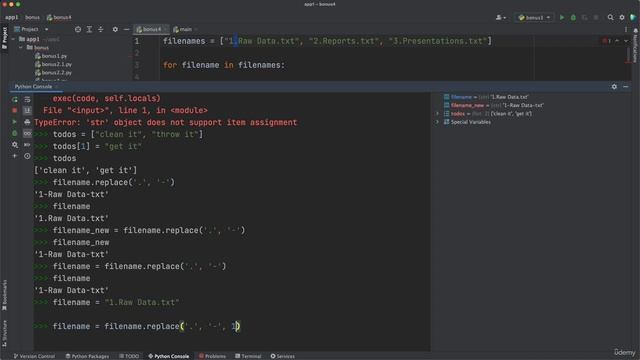Collapse all in Project panel

point(101,29)
